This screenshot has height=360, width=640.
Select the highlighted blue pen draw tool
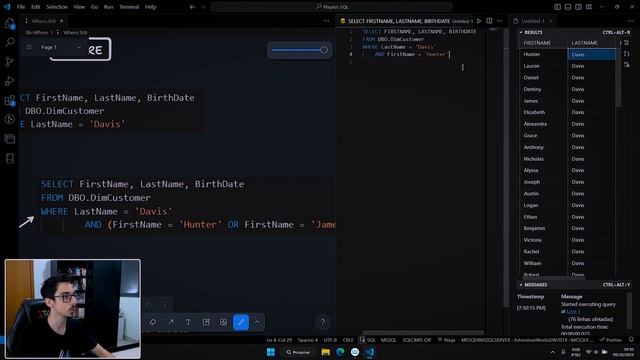pos(241,322)
